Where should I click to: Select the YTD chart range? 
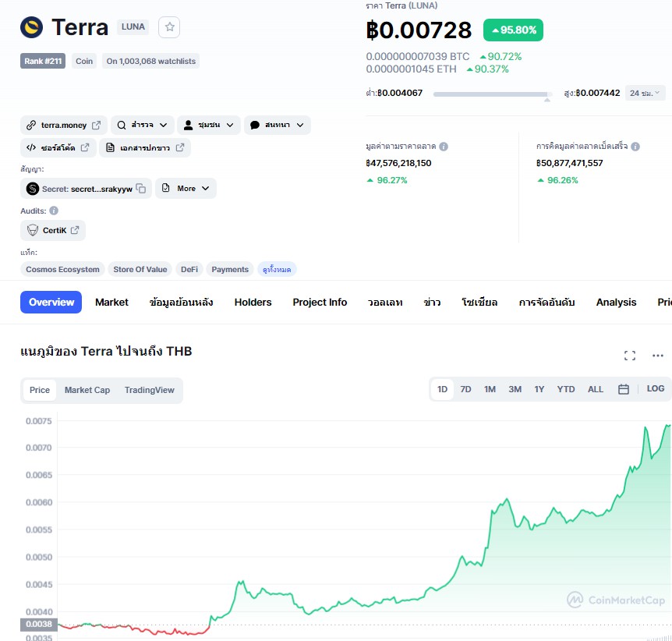point(566,389)
